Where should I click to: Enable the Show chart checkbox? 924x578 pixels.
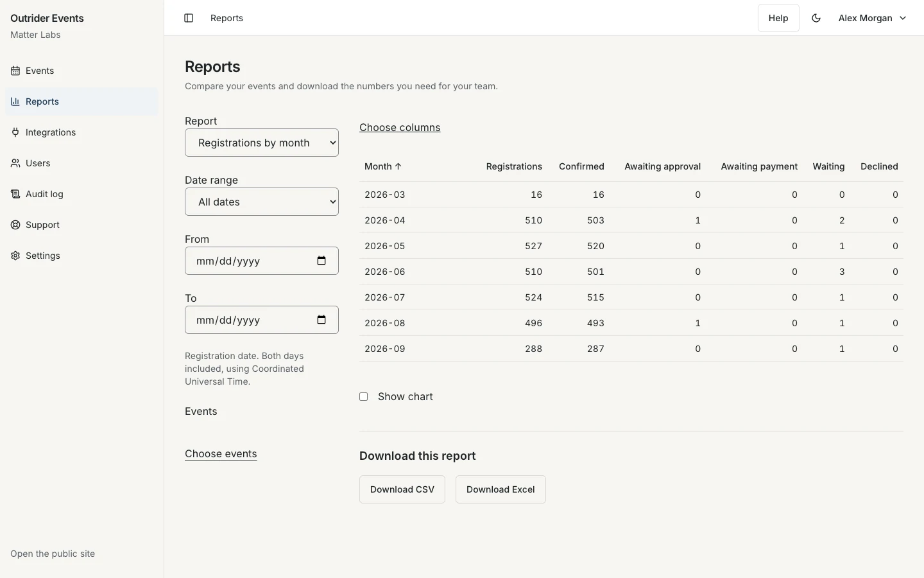[x=364, y=397]
